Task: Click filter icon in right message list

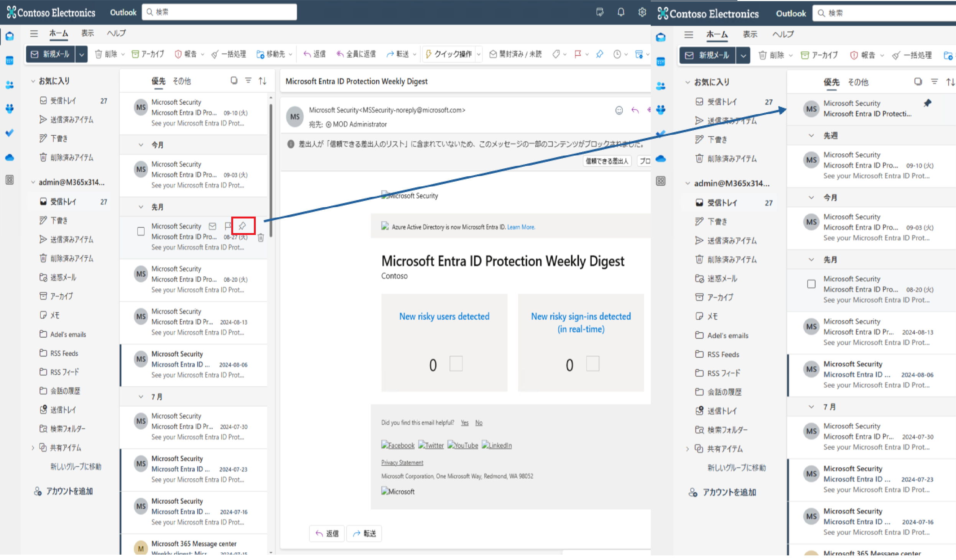Action: 935,82
